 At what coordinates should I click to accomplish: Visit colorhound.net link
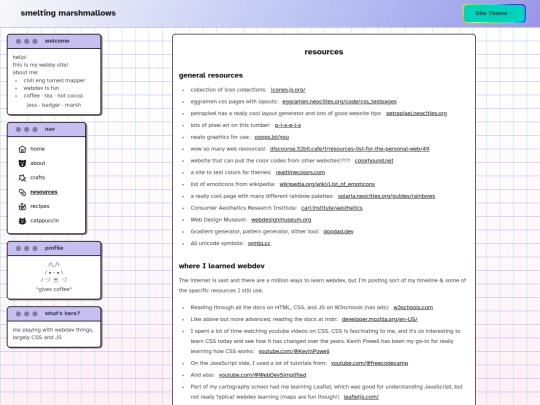[x=374, y=160]
